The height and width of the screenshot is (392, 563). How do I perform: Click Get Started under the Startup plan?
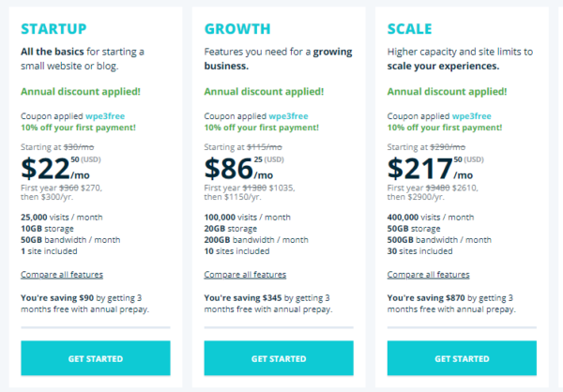95,358
